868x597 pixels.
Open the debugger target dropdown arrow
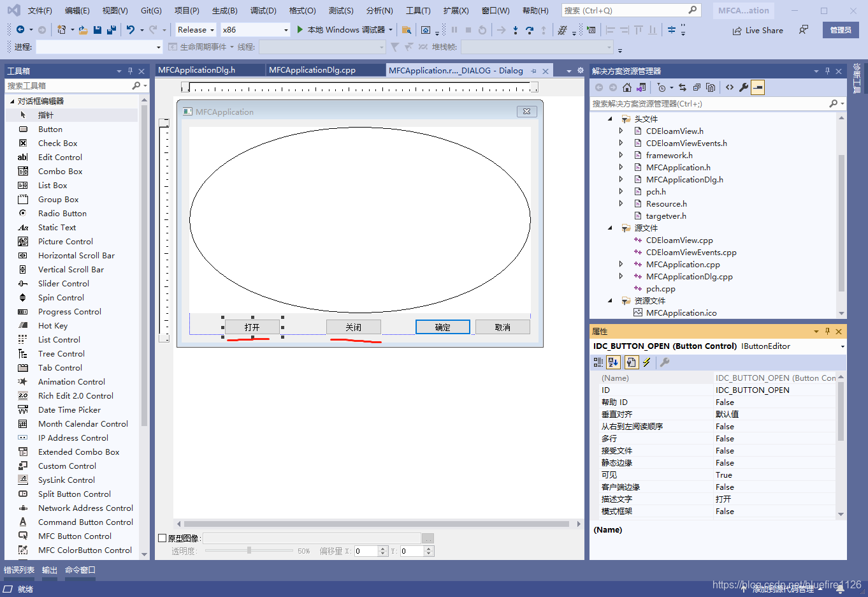391,30
